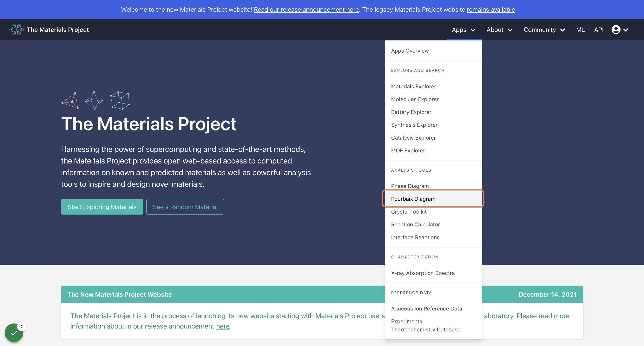Open Catalysis Explorer

pyautogui.click(x=433, y=138)
